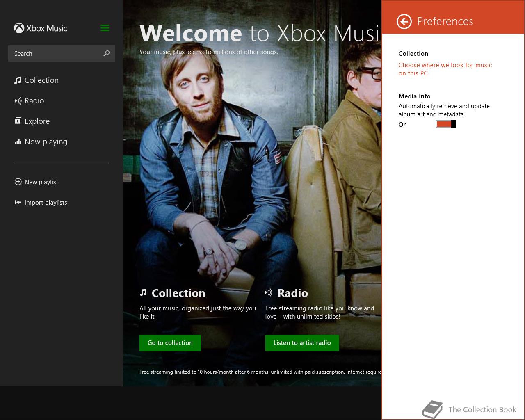
Task: Open the green hamburger menu icon
Action: 105,28
